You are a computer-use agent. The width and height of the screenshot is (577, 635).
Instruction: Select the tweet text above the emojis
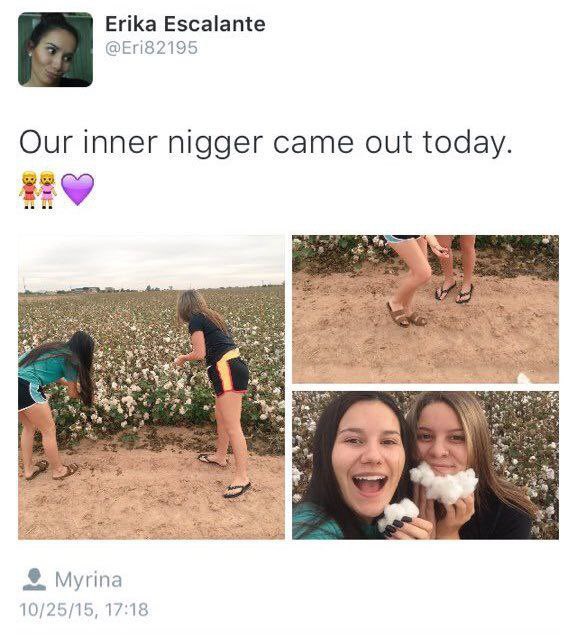pos(266,143)
